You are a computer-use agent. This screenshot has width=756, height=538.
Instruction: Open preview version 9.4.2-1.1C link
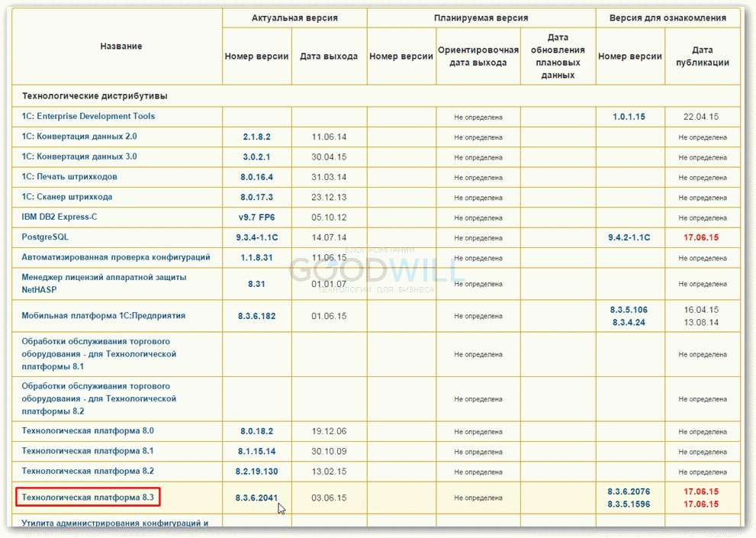[629, 238]
